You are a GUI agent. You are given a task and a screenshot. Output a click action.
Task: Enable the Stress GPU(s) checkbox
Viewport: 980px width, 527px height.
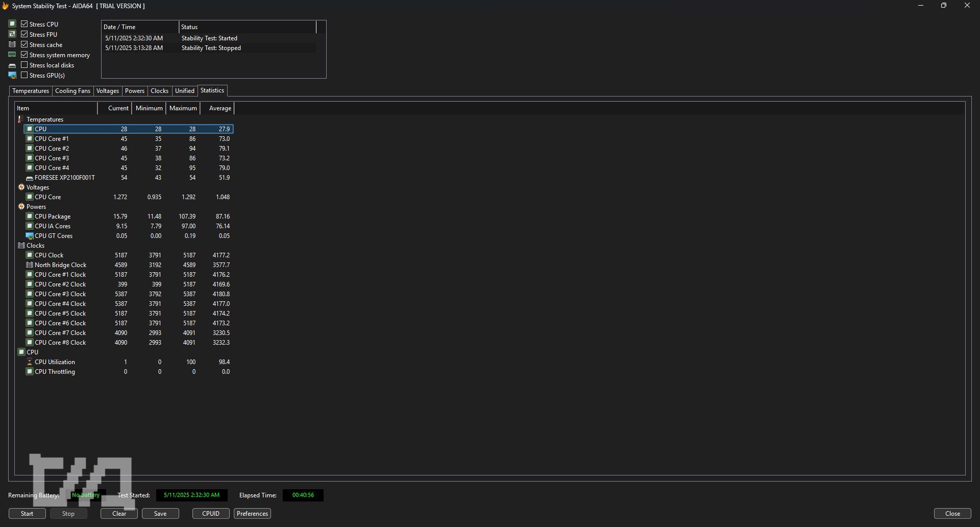tap(24, 75)
